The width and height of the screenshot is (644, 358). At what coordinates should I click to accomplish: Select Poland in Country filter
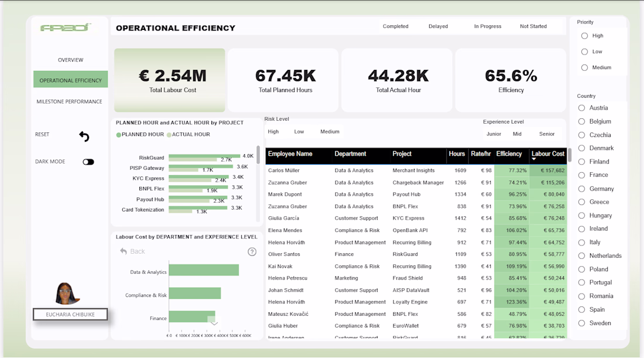(x=581, y=269)
